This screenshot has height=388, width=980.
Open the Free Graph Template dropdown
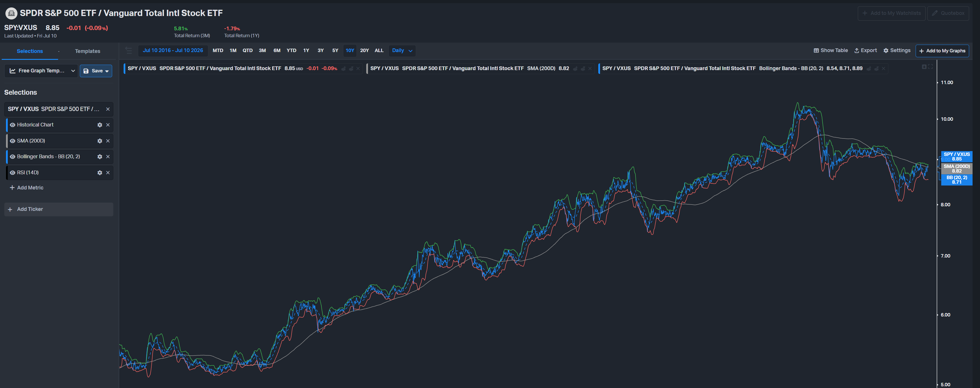[41, 71]
